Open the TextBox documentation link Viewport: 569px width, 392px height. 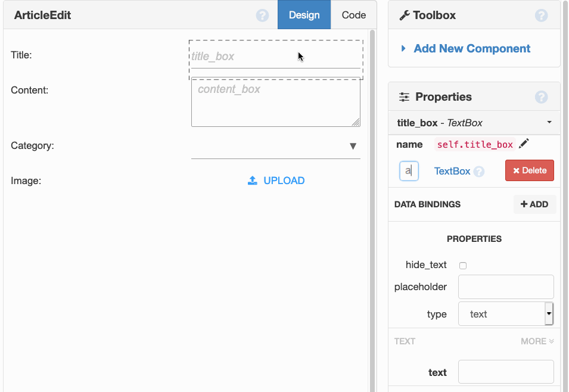452,171
